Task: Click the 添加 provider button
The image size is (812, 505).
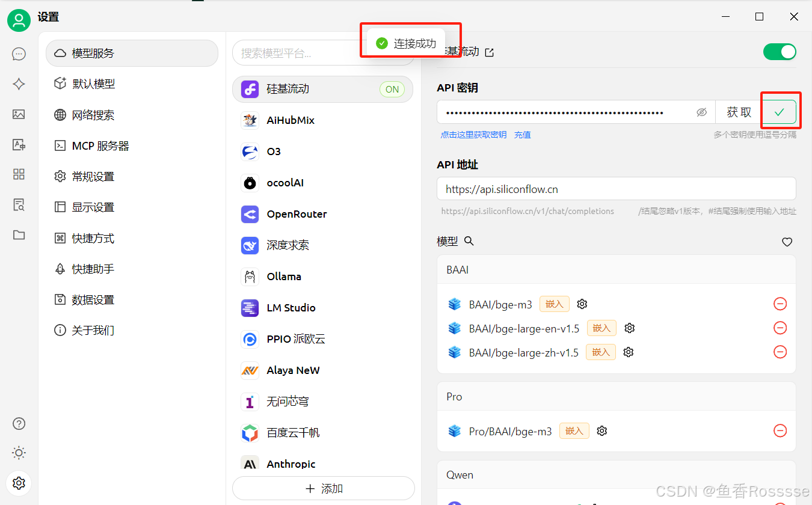Action: 324,489
